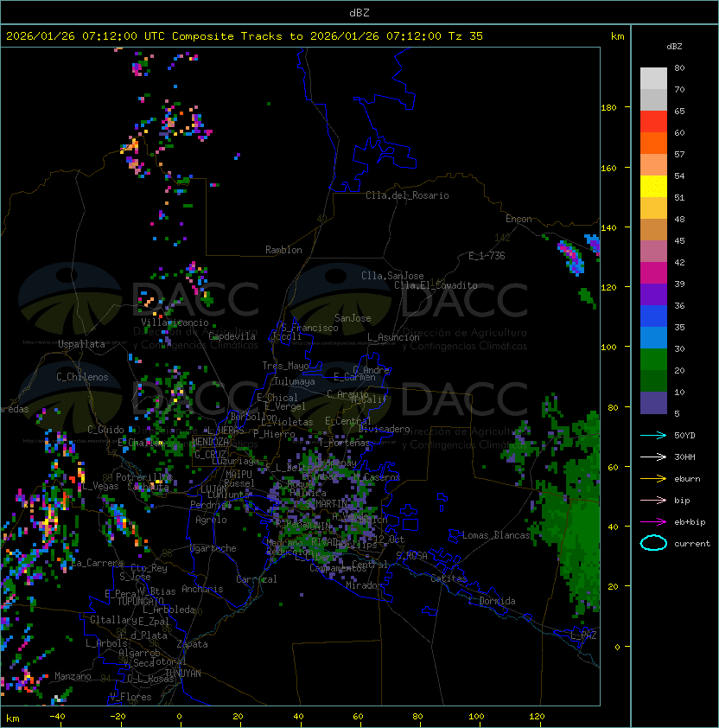Click the 'dBZ' heading above the color scale
The height and width of the screenshot is (728, 719).
coord(674,47)
